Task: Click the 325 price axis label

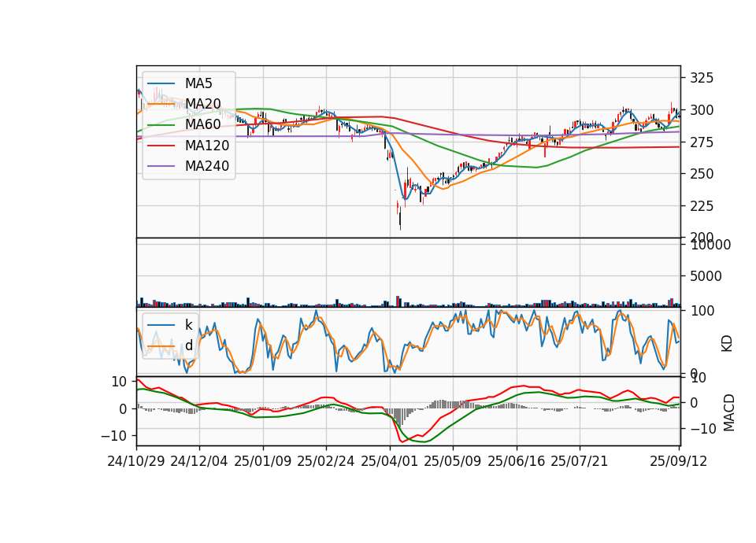Action: point(702,78)
